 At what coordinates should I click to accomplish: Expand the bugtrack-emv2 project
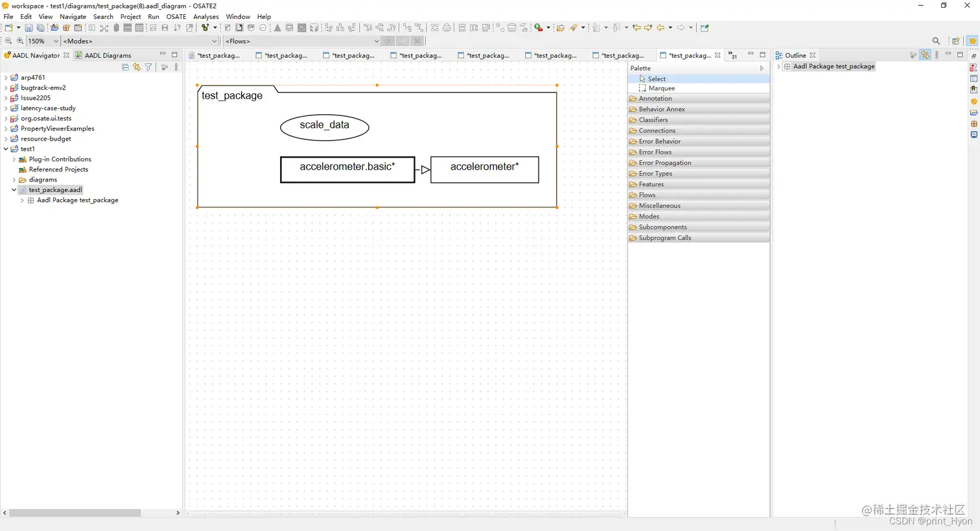click(x=6, y=88)
